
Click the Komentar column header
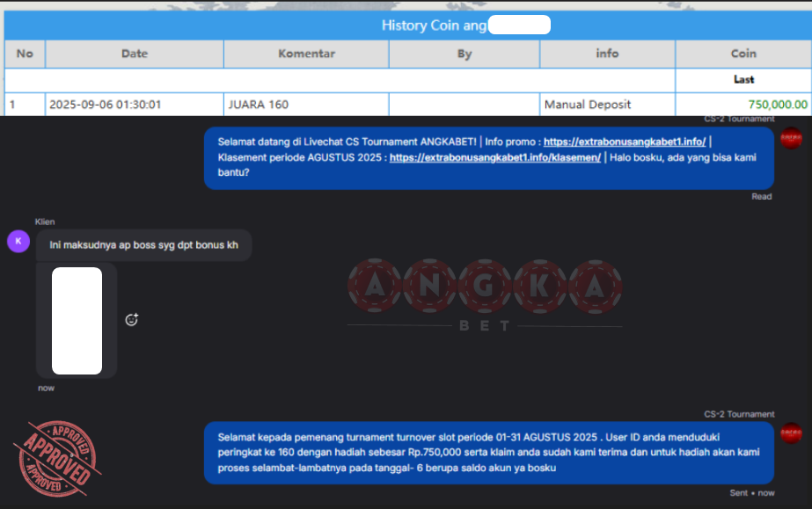click(x=306, y=54)
